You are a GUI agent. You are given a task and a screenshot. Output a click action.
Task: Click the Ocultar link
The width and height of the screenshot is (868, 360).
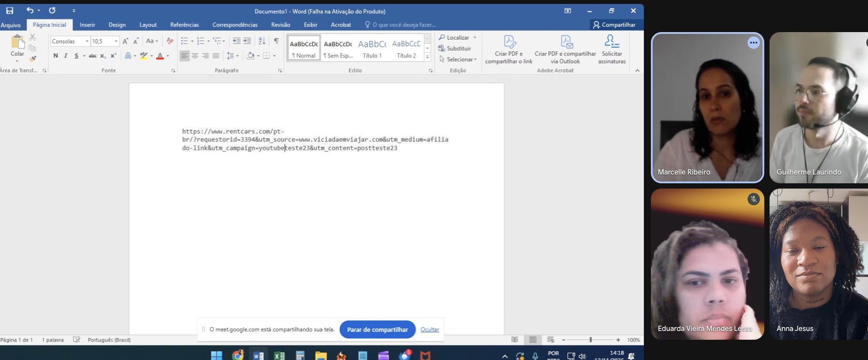pos(429,329)
